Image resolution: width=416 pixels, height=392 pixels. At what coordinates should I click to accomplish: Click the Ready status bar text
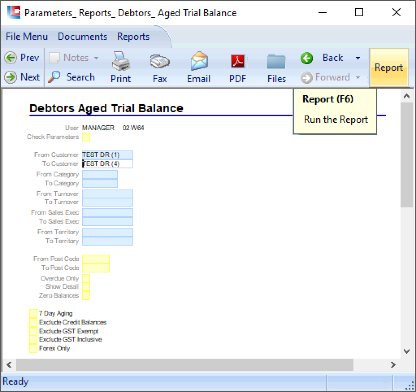[16, 382]
